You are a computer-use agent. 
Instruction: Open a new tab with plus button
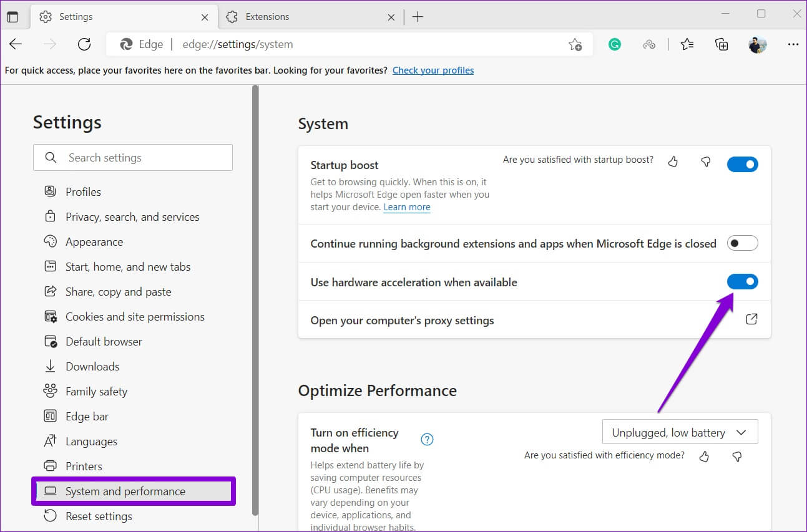point(418,17)
